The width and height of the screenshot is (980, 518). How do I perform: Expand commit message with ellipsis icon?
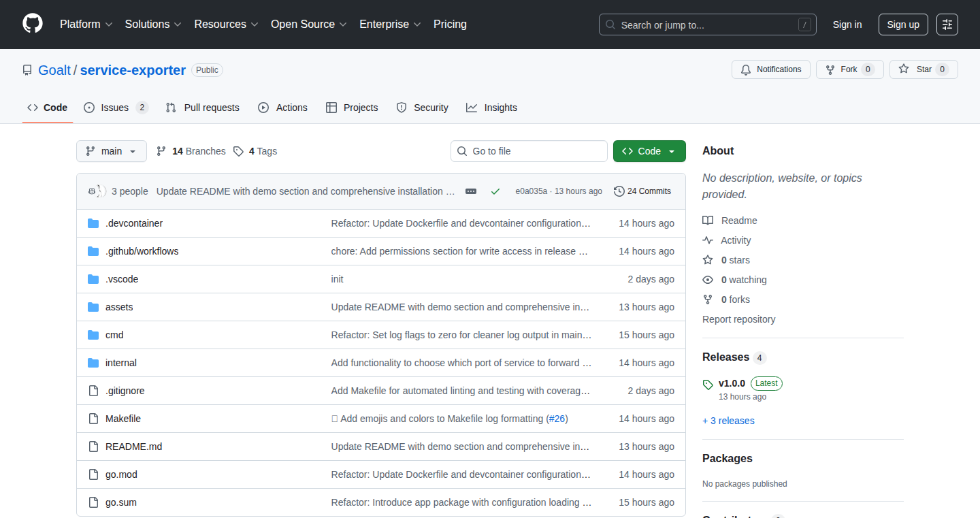click(x=471, y=191)
